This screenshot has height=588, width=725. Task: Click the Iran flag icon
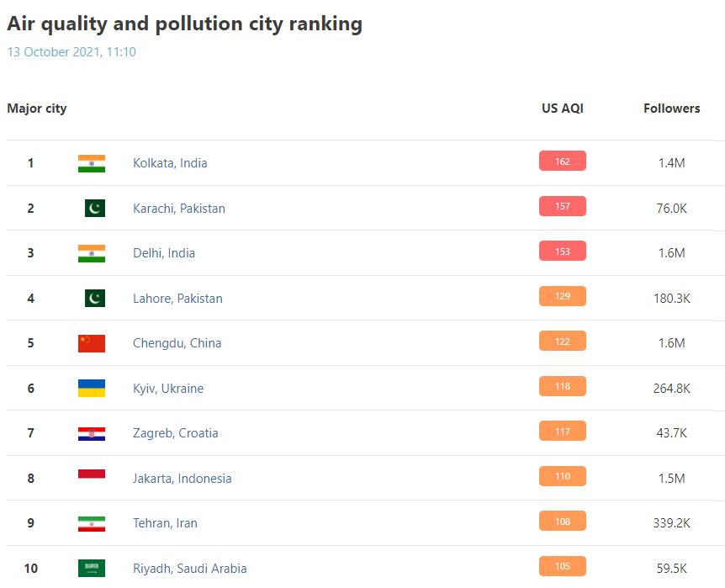pos(92,523)
